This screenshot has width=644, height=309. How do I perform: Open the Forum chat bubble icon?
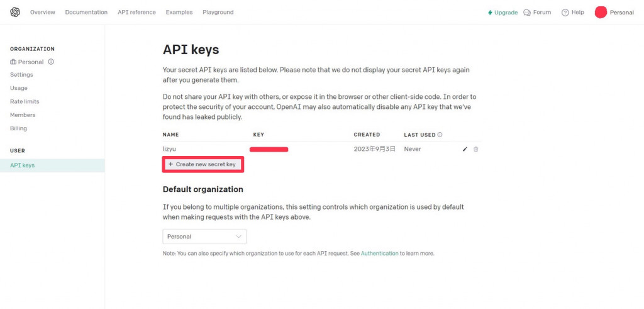pos(527,13)
